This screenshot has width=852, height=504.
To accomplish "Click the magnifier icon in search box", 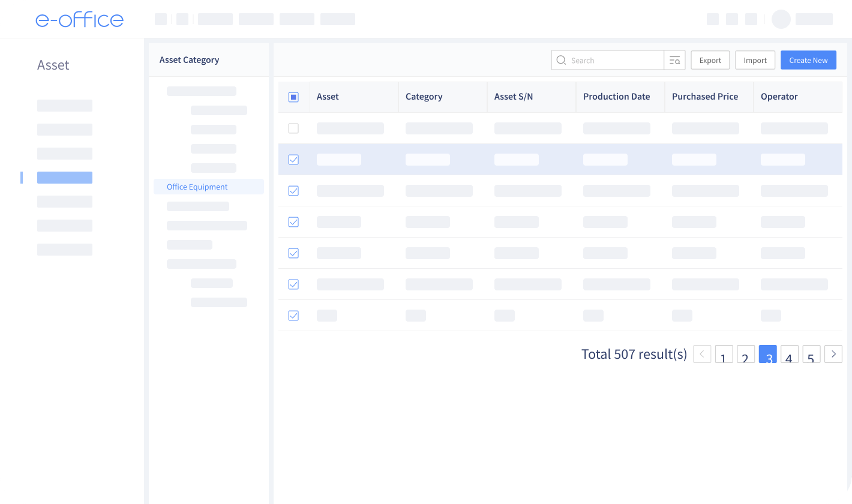I will tap(561, 60).
